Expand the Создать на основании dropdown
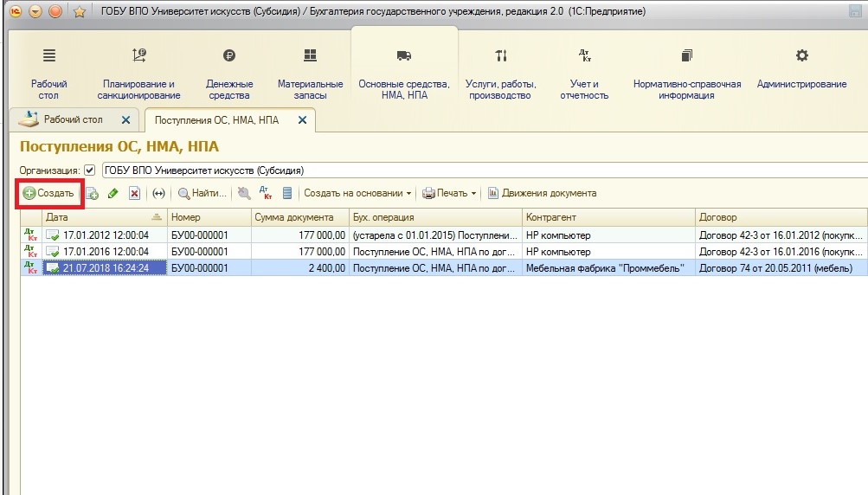Viewport: 868px width, 495px height. point(357,194)
